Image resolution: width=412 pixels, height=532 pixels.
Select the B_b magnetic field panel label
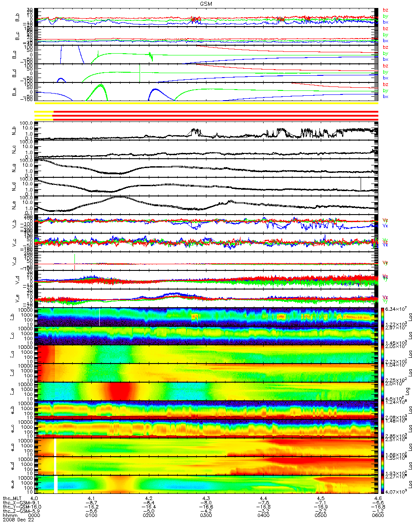coord(18,17)
